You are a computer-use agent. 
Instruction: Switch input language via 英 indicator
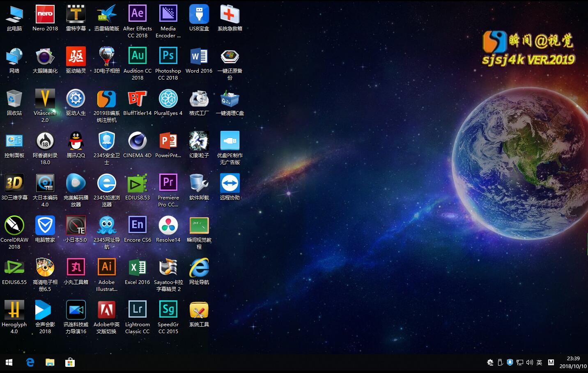(539, 362)
